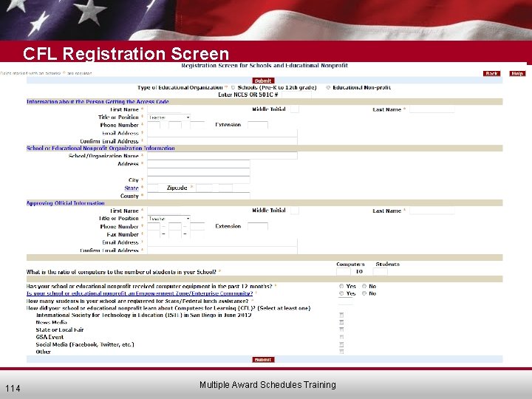Click the City input field
The image size is (532, 399).
(199, 180)
